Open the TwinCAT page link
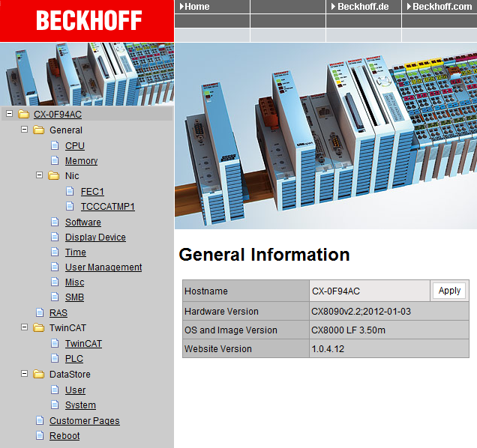 click(x=83, y=344)
